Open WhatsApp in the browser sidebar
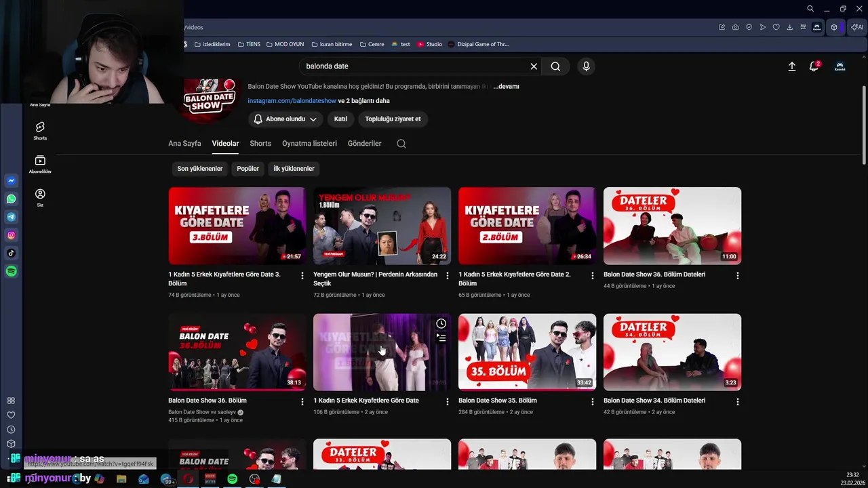Screen dimensions: 868x488 [11, 199]
